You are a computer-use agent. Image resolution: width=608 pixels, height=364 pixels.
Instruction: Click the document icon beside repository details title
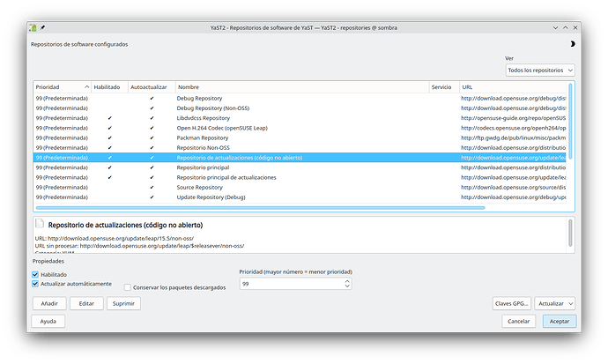pos(40,223)
